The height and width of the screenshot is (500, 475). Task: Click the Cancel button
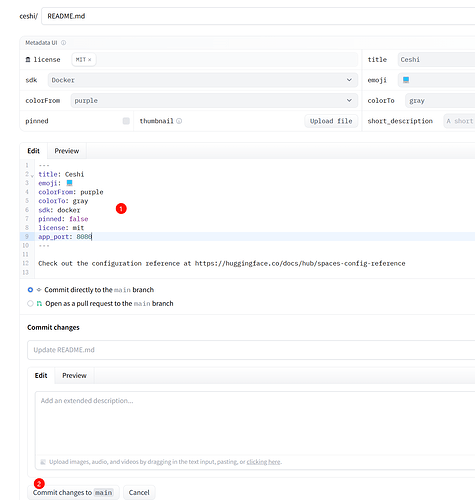[139, 492]
